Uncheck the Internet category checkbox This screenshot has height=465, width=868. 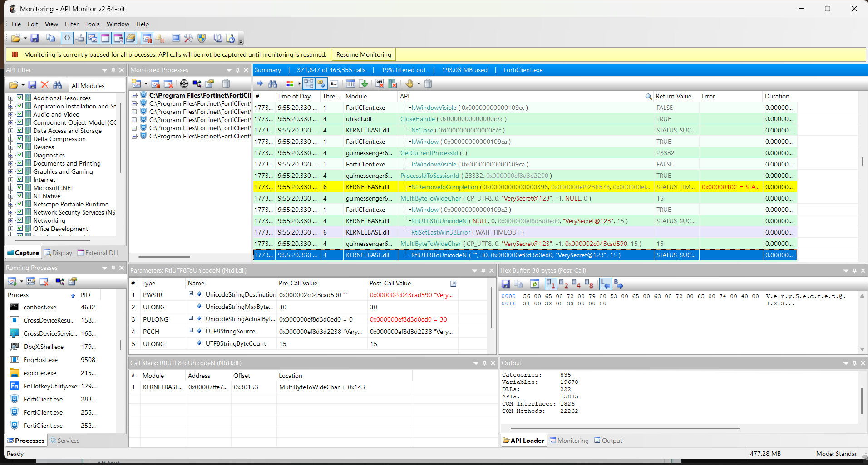20,179
